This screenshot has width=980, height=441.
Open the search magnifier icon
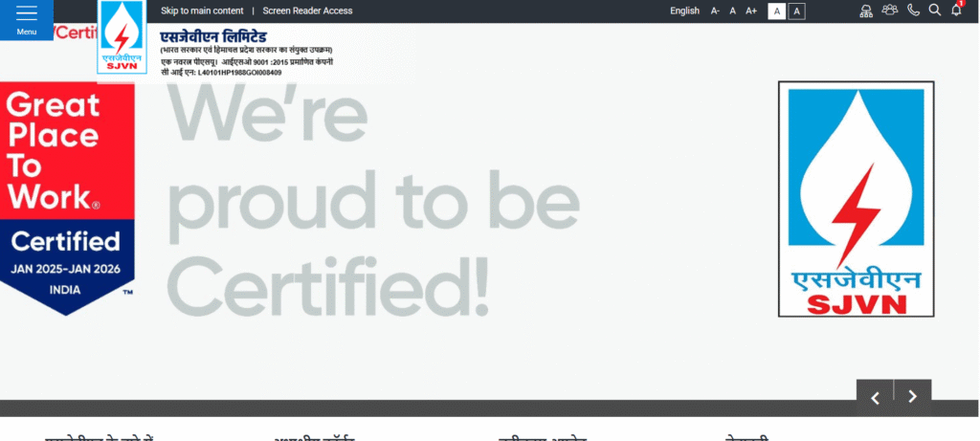click(x=935, y=11)
